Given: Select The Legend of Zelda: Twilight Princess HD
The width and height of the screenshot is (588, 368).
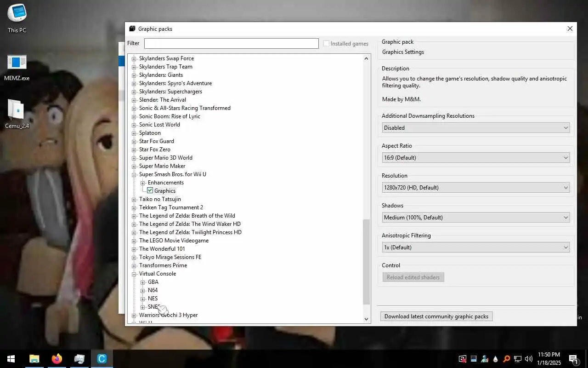Looking at the screenshot, I should (190, 232).
